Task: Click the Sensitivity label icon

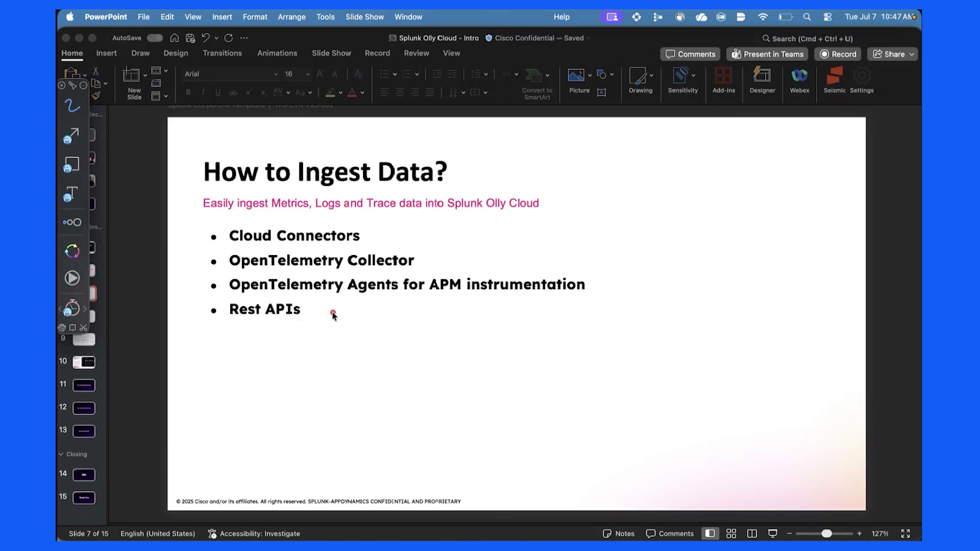Action: pos(682,76)
